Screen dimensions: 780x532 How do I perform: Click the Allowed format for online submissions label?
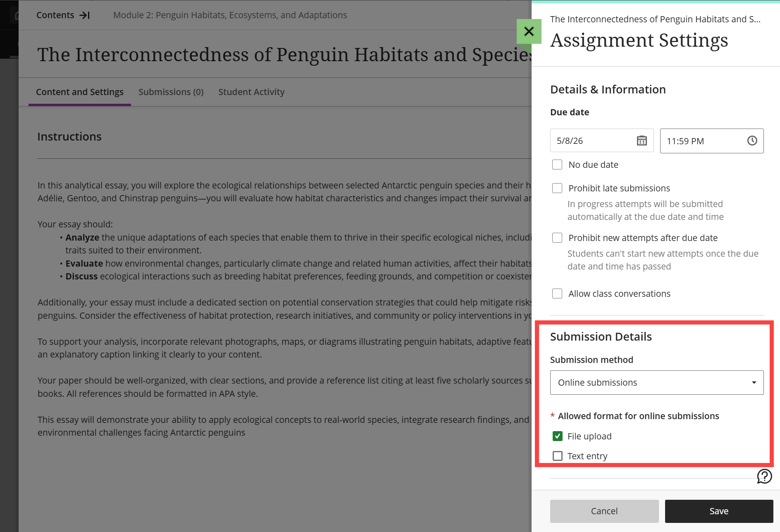coord(638,416)
